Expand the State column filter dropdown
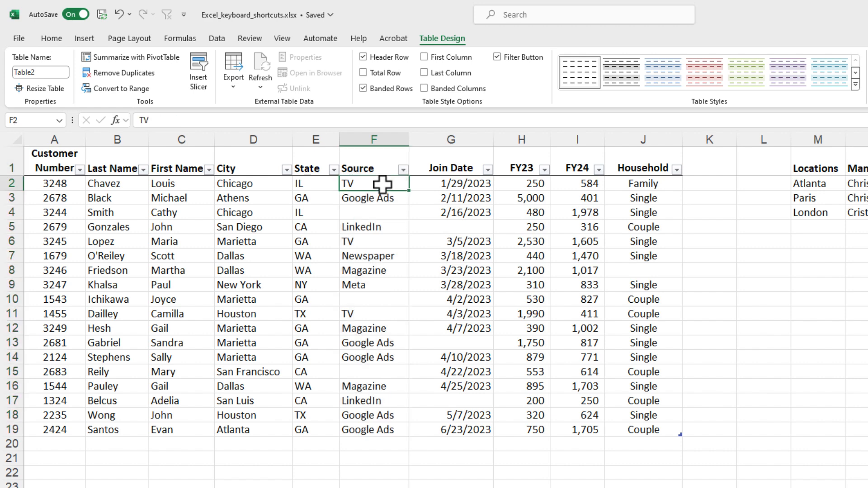This screenshot has height=488, width=868. [x=333, y=169]
